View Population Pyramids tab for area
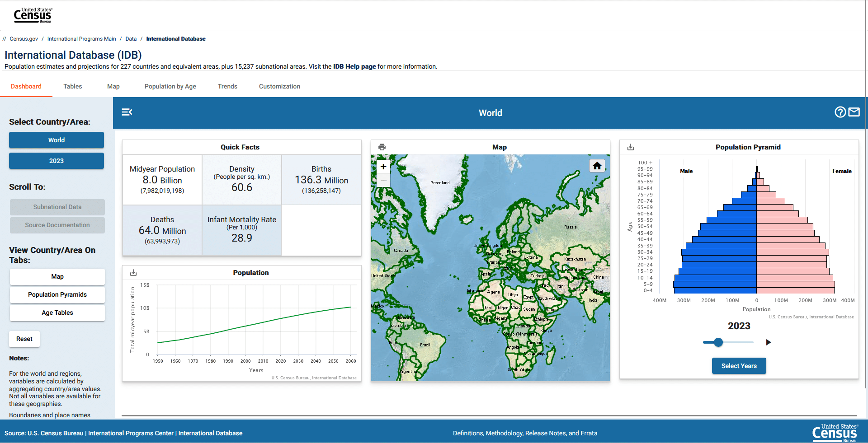Screen dimensions: 868x443 tap(57, 295)
